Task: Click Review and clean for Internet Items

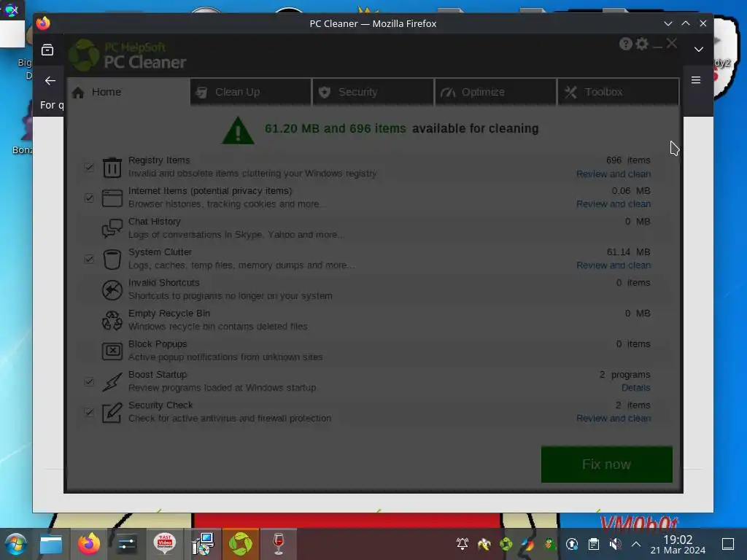Action: (613, 204)
